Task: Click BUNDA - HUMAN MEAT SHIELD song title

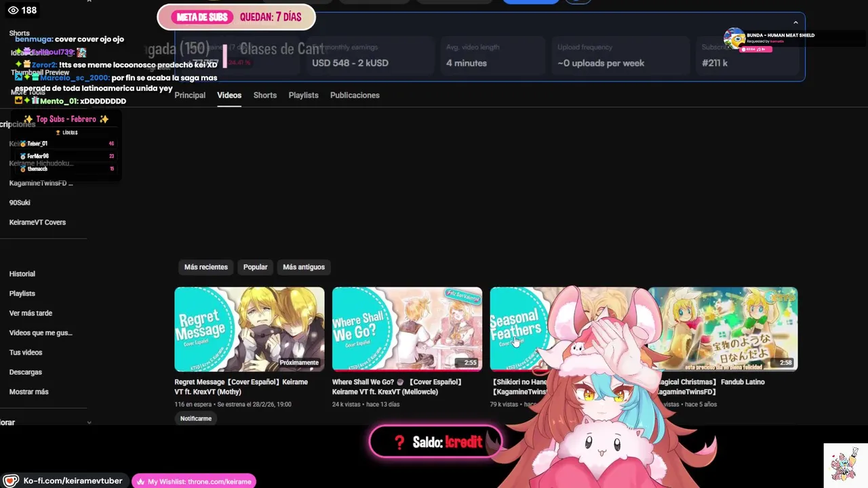Action: coord(781,35)
